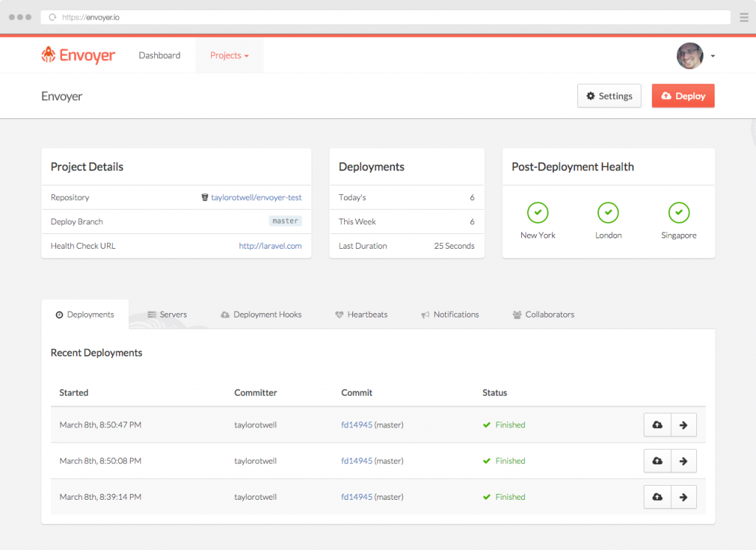
Task: Open details arrow for 8:50:47 PM deployment
Action: coord(684,425)
